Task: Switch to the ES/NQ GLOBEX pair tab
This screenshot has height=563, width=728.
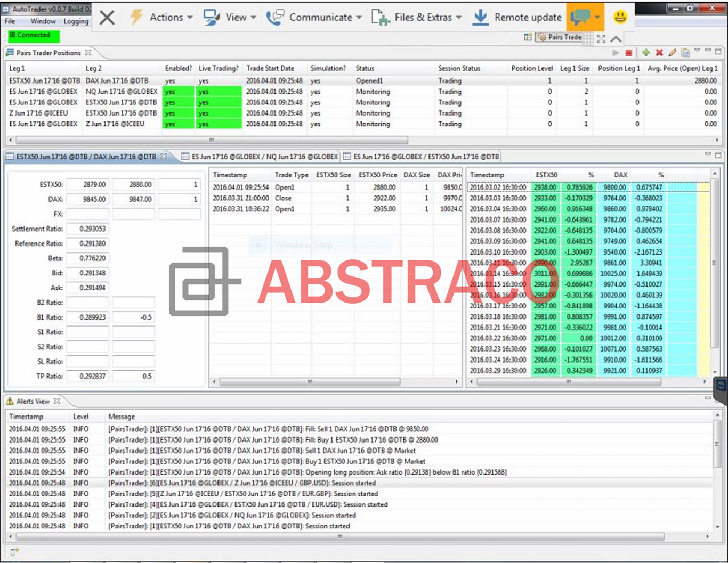Action: 259,157
